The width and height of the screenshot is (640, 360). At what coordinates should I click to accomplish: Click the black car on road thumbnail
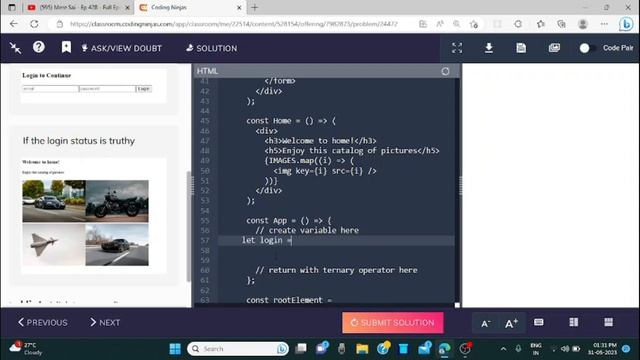tap(117, 244)
